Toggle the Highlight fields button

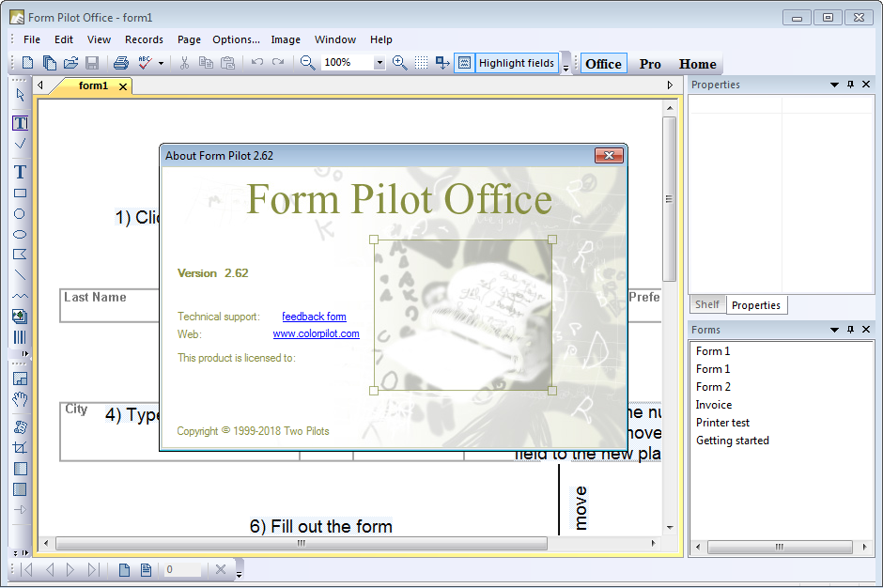[506, 63]
